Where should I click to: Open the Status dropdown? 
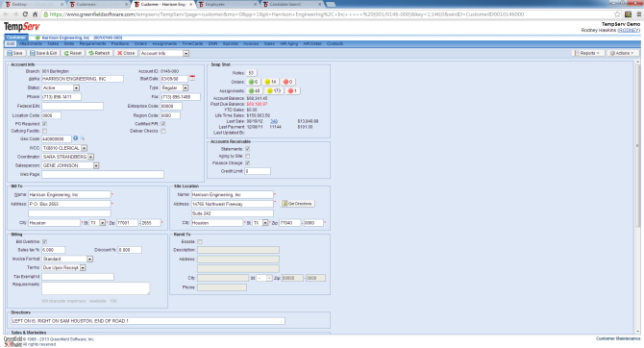[76, 87]
